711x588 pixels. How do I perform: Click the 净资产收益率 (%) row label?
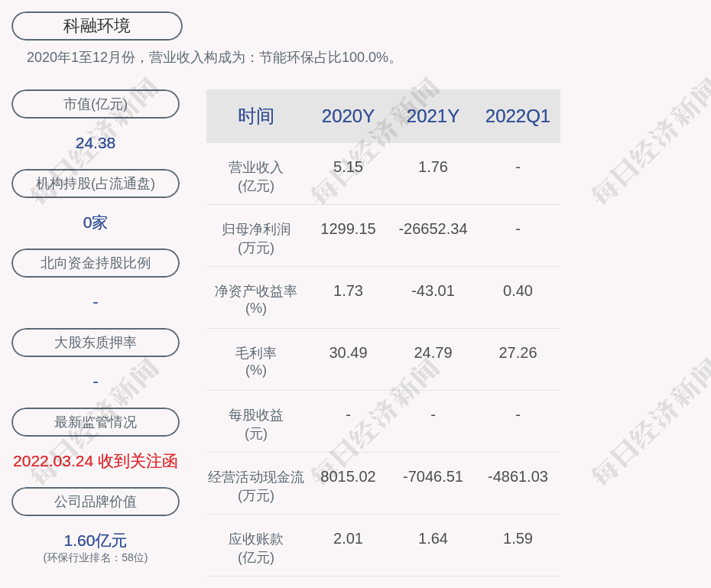coord(256,300)
